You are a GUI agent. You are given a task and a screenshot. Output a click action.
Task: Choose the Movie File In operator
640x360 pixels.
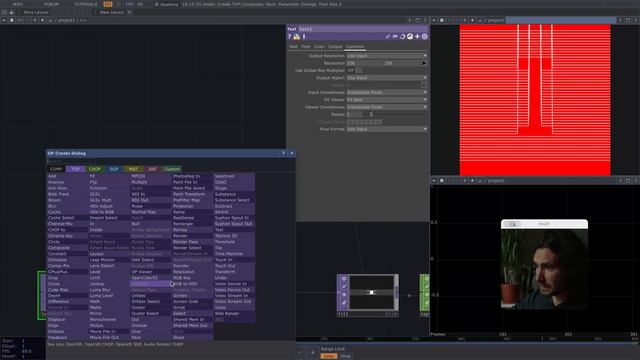109,331
